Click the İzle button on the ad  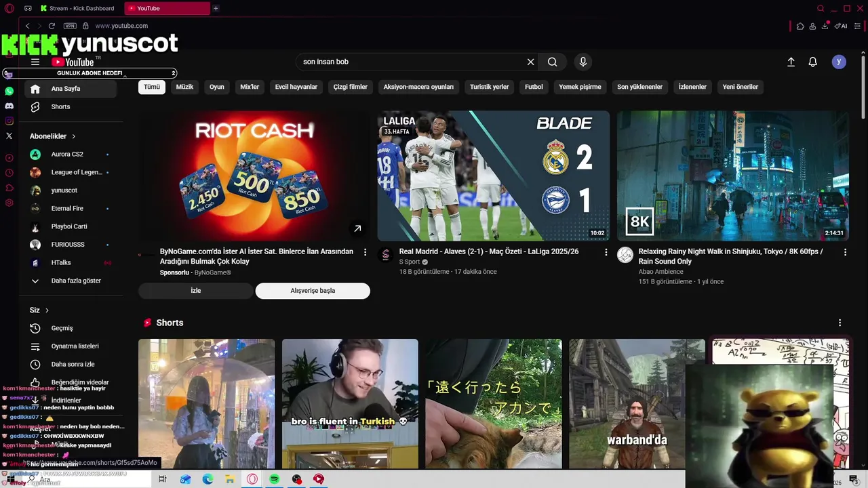click(196, 291)
